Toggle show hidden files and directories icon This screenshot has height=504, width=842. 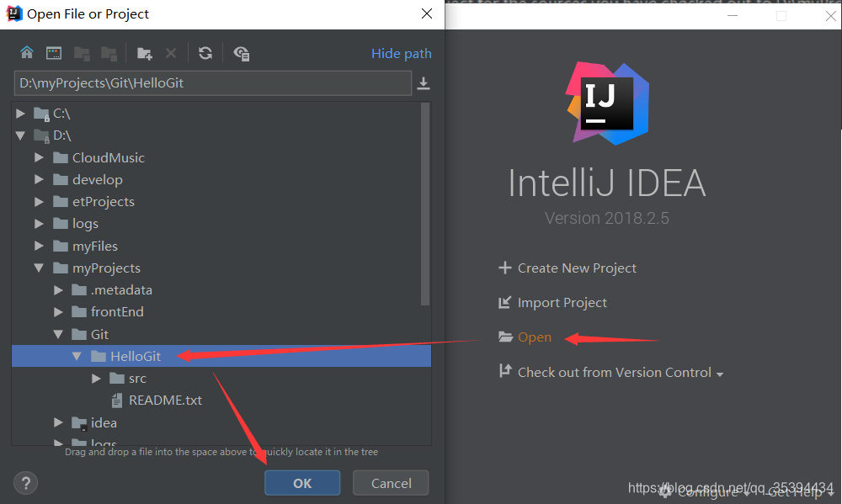(241, 53)
